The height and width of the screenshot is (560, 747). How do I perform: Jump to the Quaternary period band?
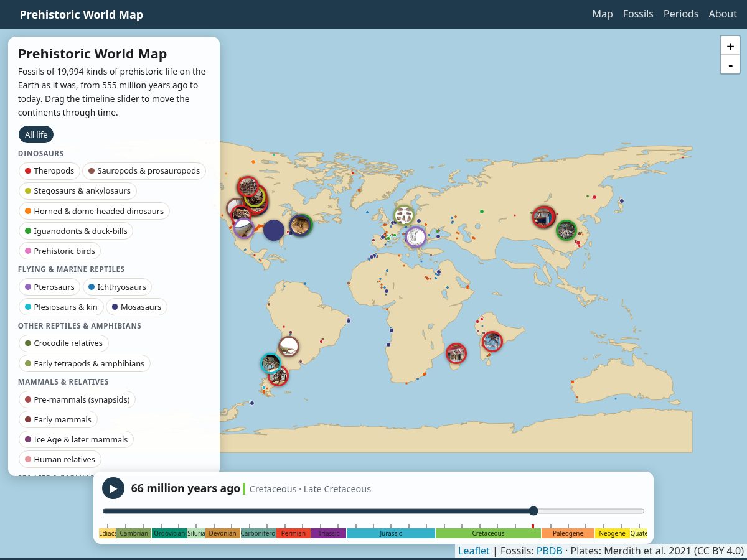tap(639, 533)
